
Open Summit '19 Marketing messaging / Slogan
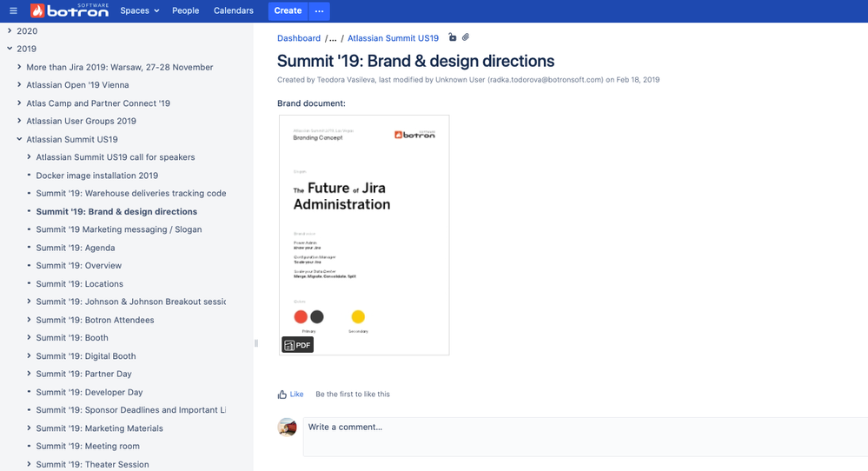click(x=119, y=229)
